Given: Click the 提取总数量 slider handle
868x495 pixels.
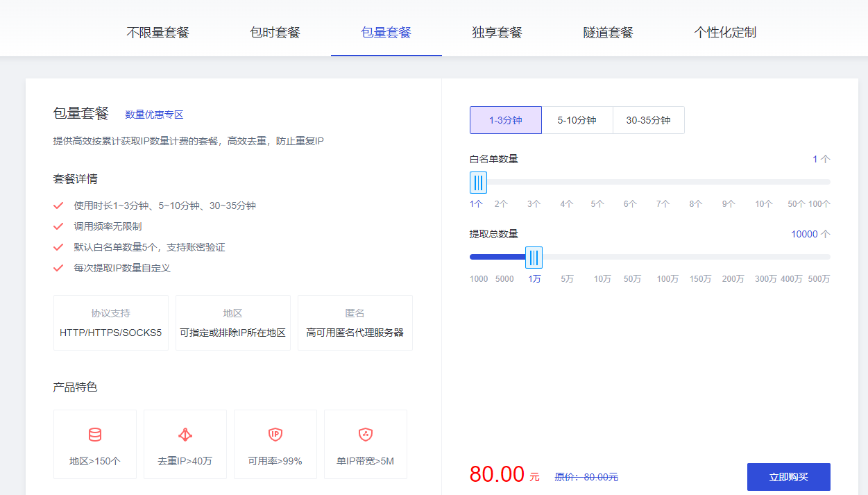Looking at the screenshot, I should click(534, 258).
